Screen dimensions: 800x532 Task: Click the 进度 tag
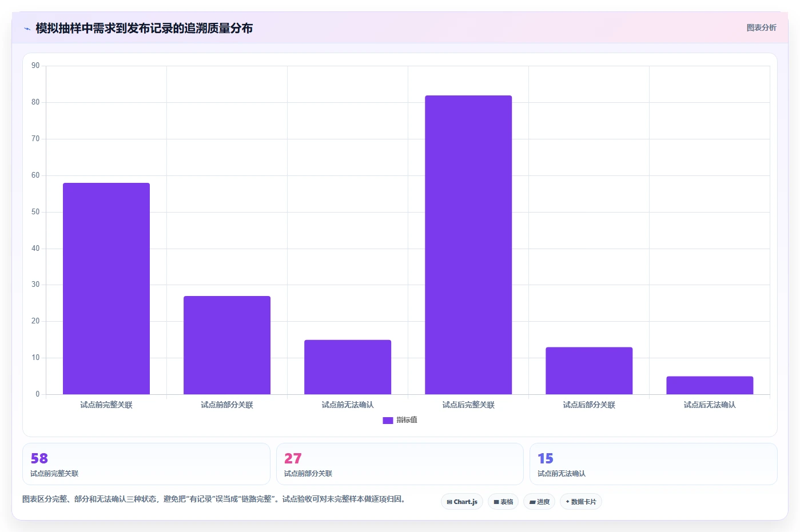coord(539,502)
